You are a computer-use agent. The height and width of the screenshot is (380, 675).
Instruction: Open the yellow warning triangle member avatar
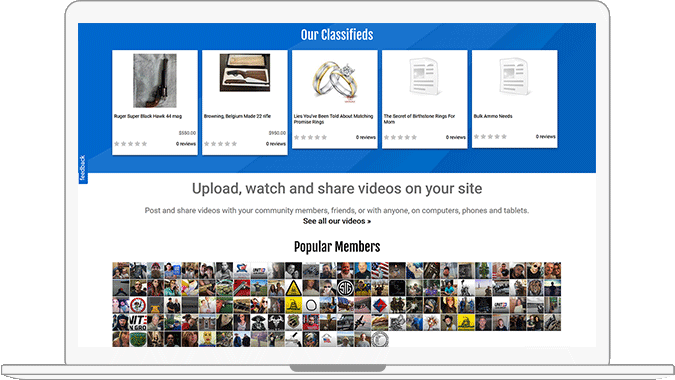293,288
